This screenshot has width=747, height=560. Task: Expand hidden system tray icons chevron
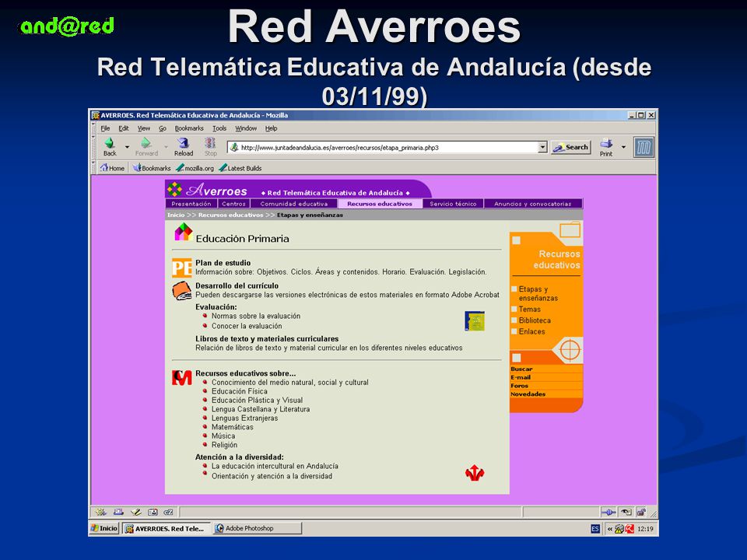click(610, 529)
